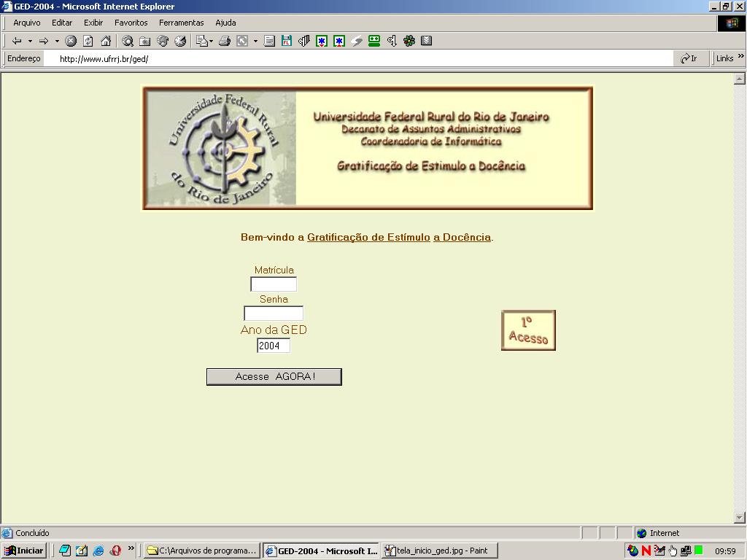
Task: Go back using the Back arrow
Action: tap(17, 41)
